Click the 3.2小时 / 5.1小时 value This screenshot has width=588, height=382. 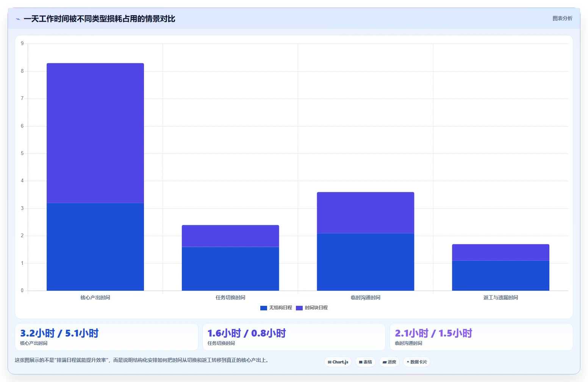tap(59, 333)
